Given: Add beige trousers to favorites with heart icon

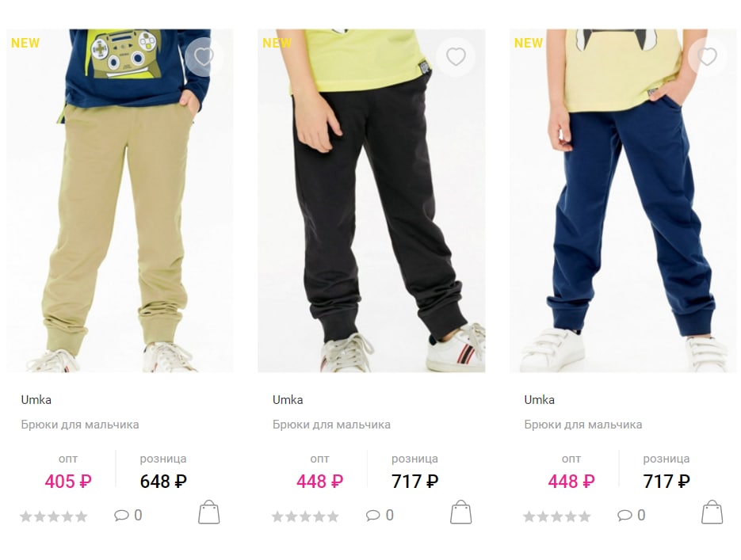Looking at the screenshot, I should click(x=204, y=57).
